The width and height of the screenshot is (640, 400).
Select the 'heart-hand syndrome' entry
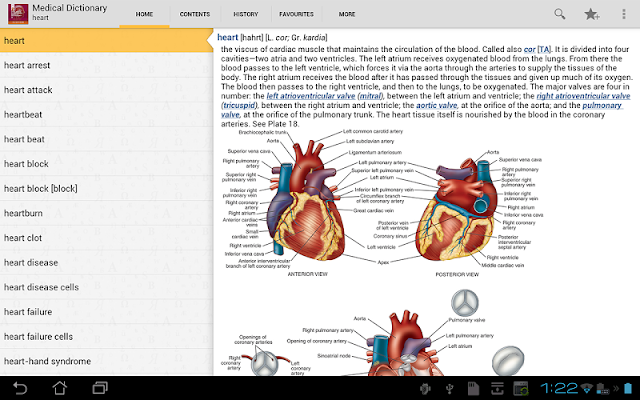coord(107,361)
